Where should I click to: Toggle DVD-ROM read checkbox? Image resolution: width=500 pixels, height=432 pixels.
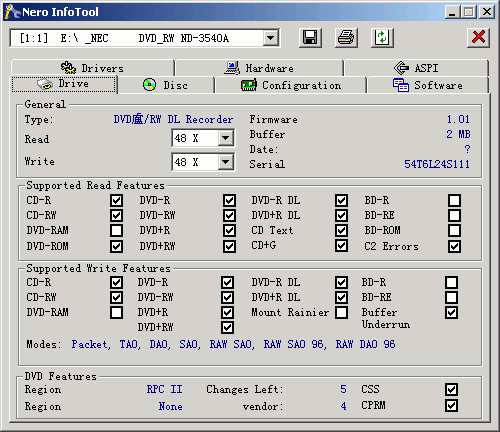coord(116,246)
